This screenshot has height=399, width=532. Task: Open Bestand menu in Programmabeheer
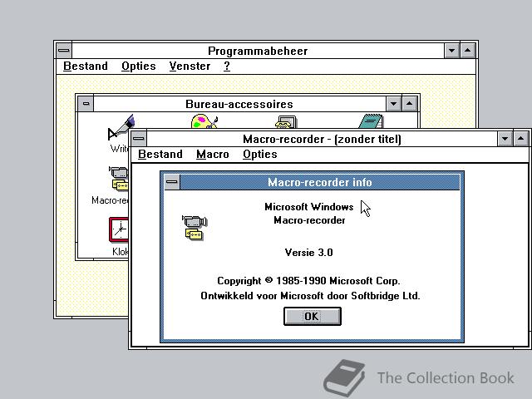[86, 66]
